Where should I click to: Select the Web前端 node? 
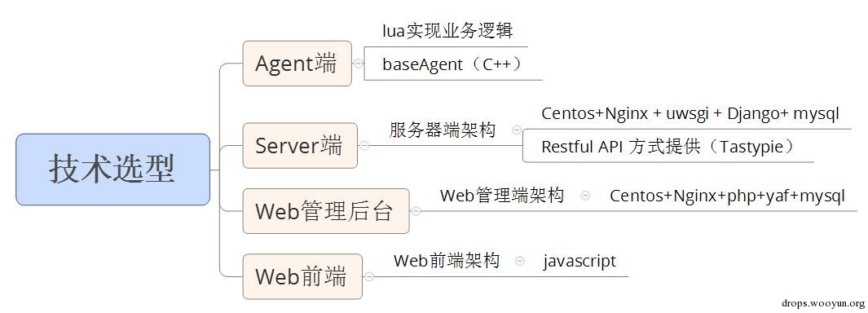click(302, 276)
